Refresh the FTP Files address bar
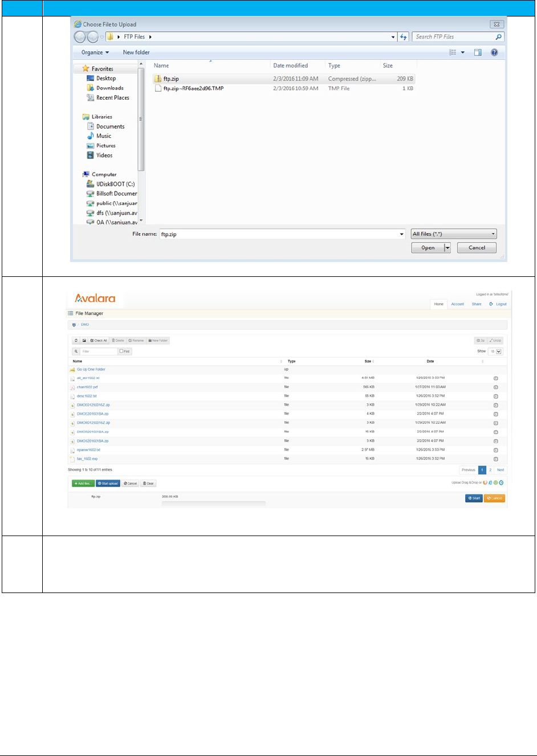This screenshot has width=537, height=756. click(403, 37)
